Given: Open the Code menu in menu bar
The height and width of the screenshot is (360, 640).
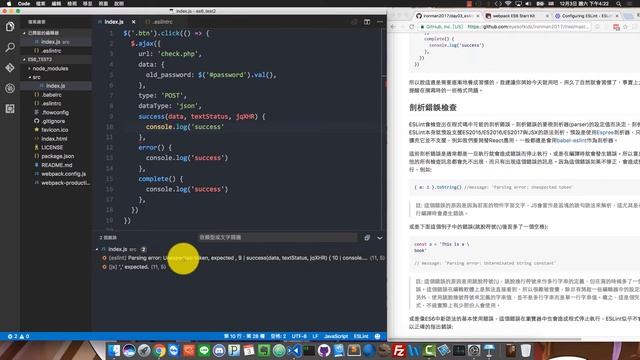Looking at the screenshot, I should click(x=24, y=4).
